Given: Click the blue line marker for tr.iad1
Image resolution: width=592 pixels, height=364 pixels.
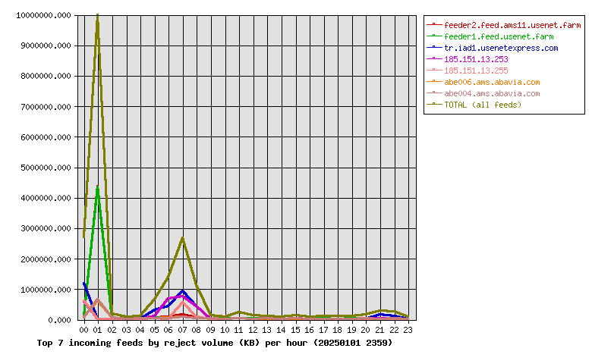Looking at the screenshot, I should [x=434, y=47].
